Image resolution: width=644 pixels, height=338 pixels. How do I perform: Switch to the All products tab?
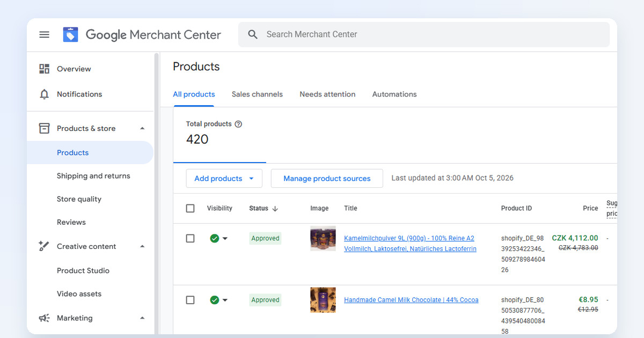coord(194,94)
